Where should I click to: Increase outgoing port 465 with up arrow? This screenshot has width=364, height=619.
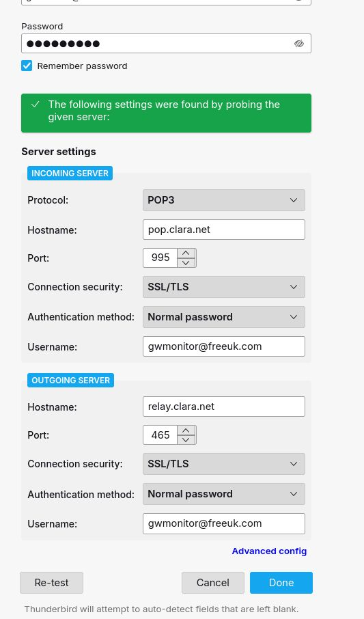(186, 430)
